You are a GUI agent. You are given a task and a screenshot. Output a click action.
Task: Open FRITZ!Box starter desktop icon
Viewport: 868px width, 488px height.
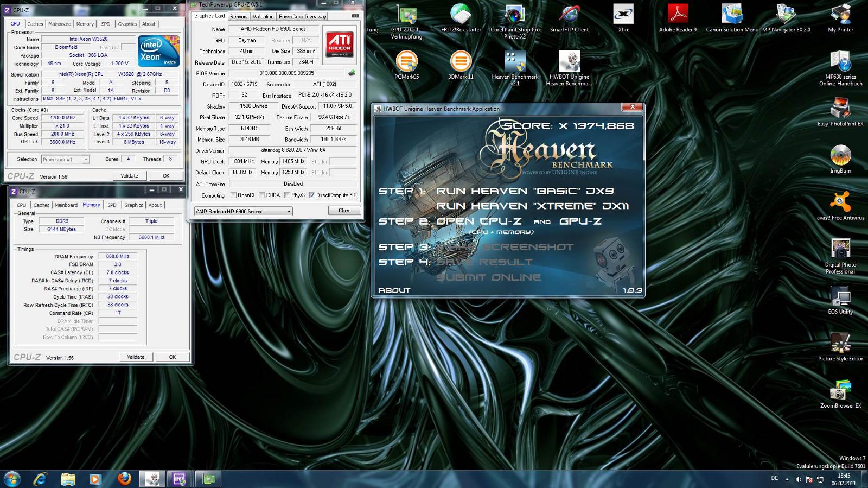[x=461, y=18]
